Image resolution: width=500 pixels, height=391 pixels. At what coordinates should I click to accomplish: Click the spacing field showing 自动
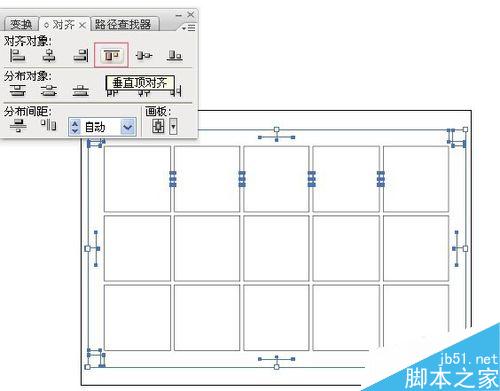pos(101,127)
